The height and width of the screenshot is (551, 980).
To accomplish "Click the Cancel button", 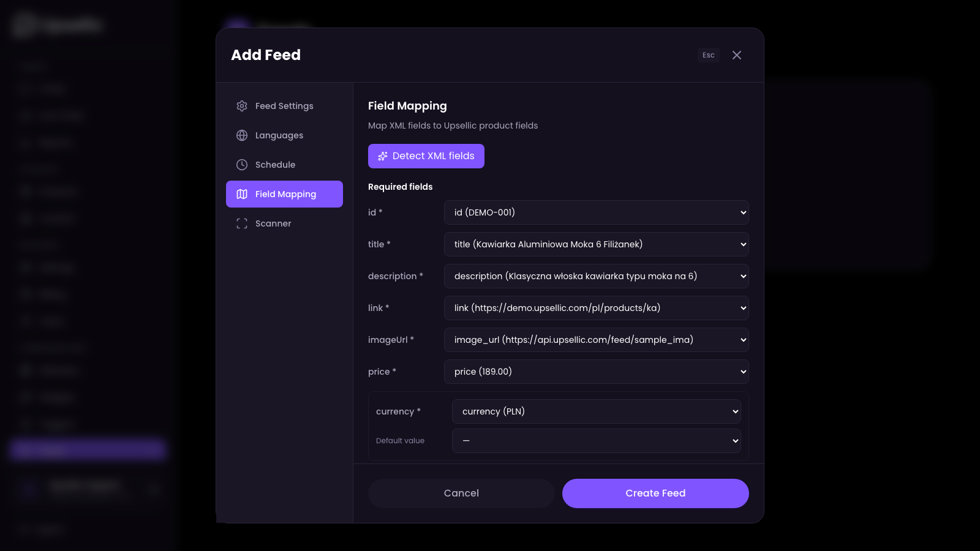I will coord(461,493).
